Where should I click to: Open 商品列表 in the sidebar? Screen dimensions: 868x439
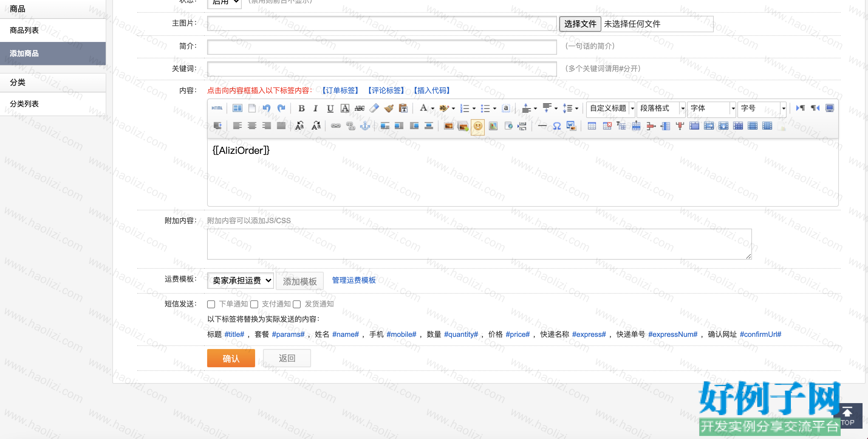pyautogui.click(x=53, y=30)
